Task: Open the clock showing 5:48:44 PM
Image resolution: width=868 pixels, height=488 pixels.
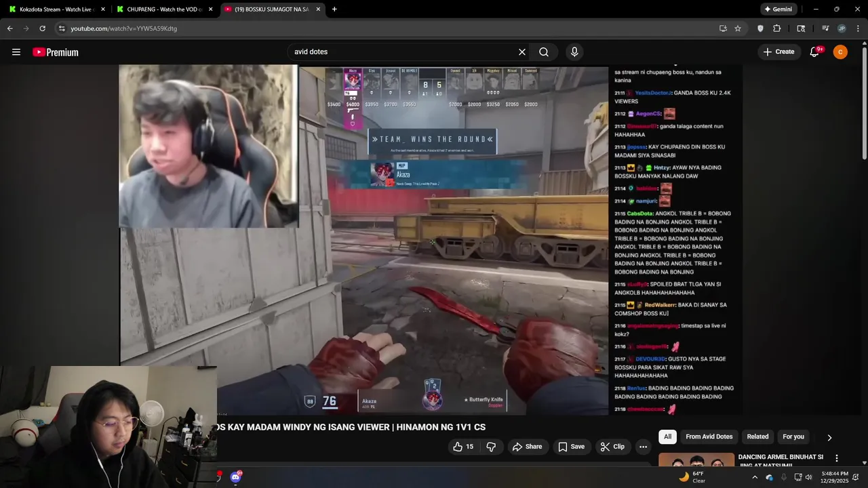Action: (x=834, y=477)
